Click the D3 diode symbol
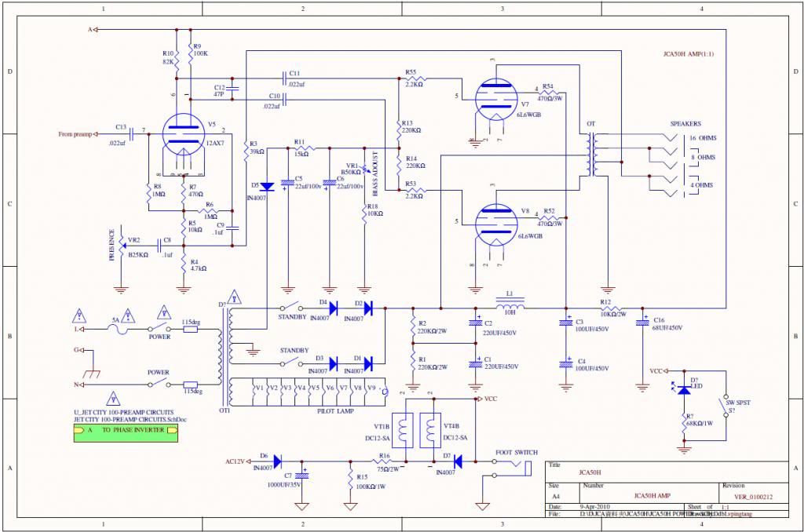 coord(333,364)
